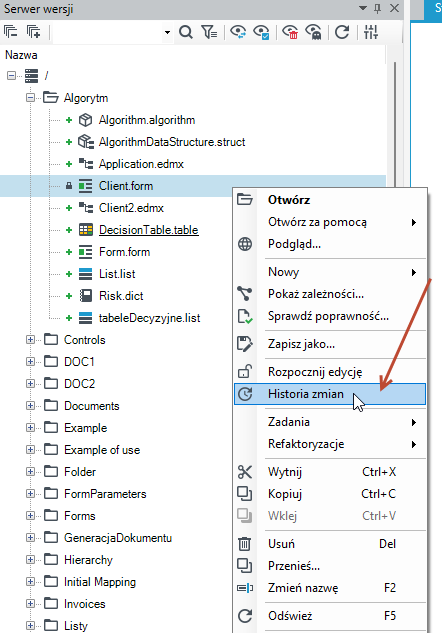Choose Otwórz from the context menu

coord(330,200)
